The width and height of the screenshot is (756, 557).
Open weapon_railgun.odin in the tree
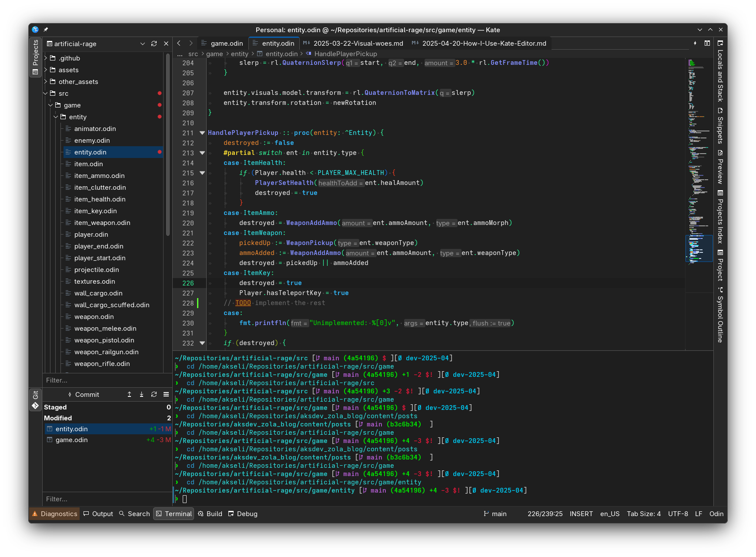[x=106, y=352]
